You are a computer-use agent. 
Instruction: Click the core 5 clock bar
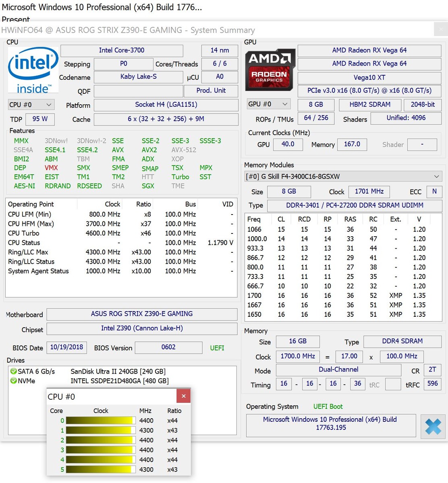pyautogui.click(x=101, y=469)
